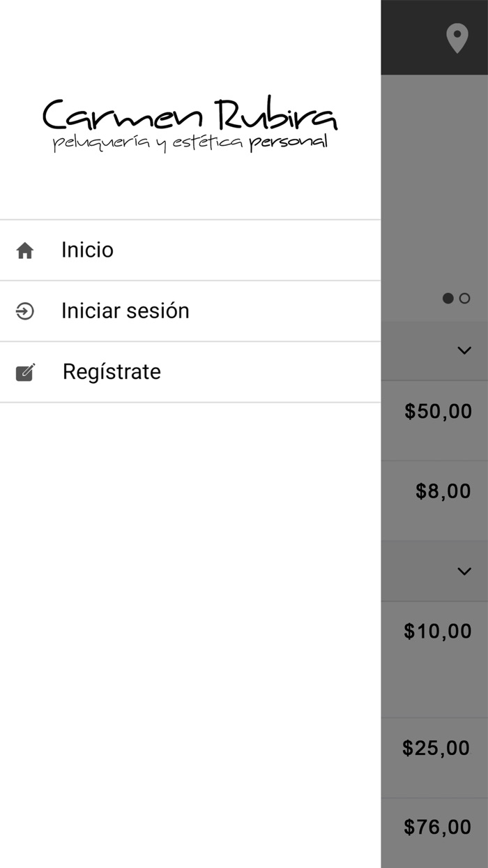Click the "peluquería y estética personal" tagline
This screenshot has height=868, width=488.
tap(190, 143)
